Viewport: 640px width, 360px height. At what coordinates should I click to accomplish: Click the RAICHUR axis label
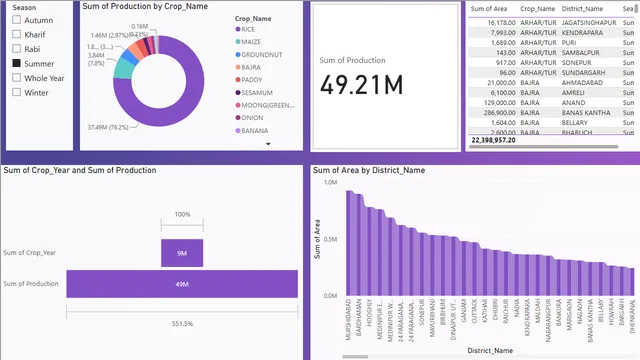coord(506,311)
